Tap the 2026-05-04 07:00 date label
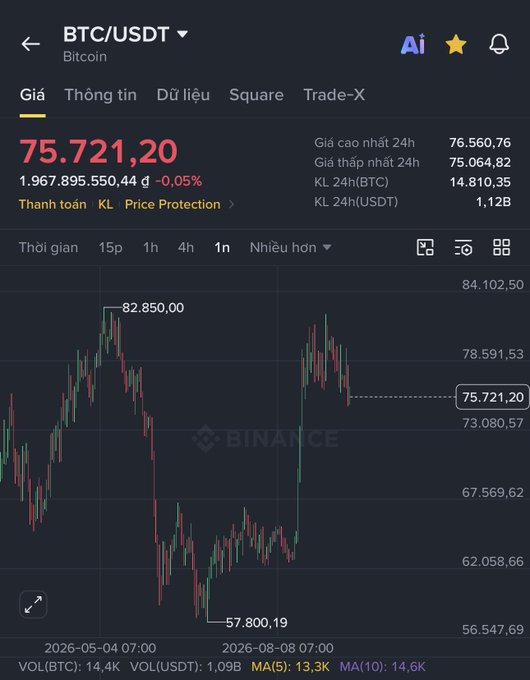The height and width of the screenshot is (680, 530). (x=100, y=648)
